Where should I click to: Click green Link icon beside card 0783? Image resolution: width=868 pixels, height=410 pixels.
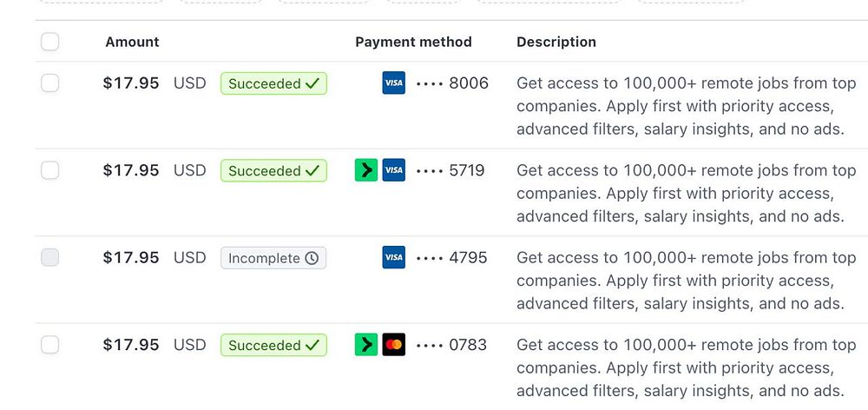pyautogui.click(x=366, y=345)
